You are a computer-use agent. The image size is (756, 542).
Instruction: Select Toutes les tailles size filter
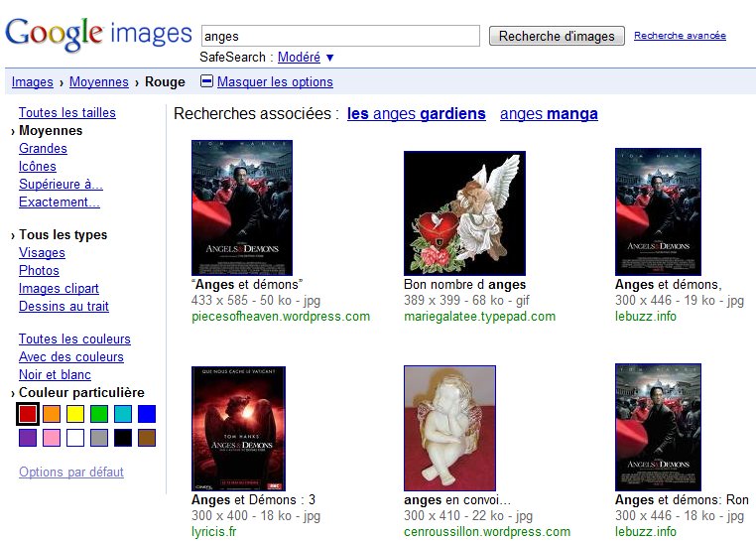coord(67,112)
